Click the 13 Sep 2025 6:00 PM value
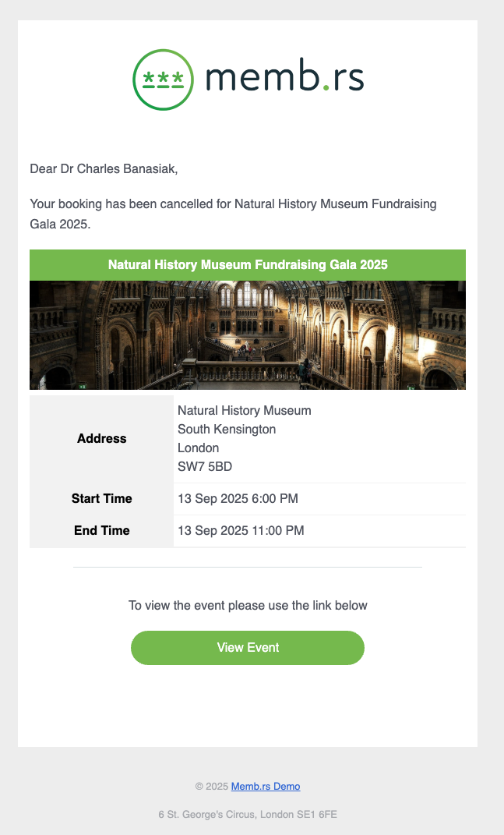Viewport: 504px width, 835px height. coord(238,499)
